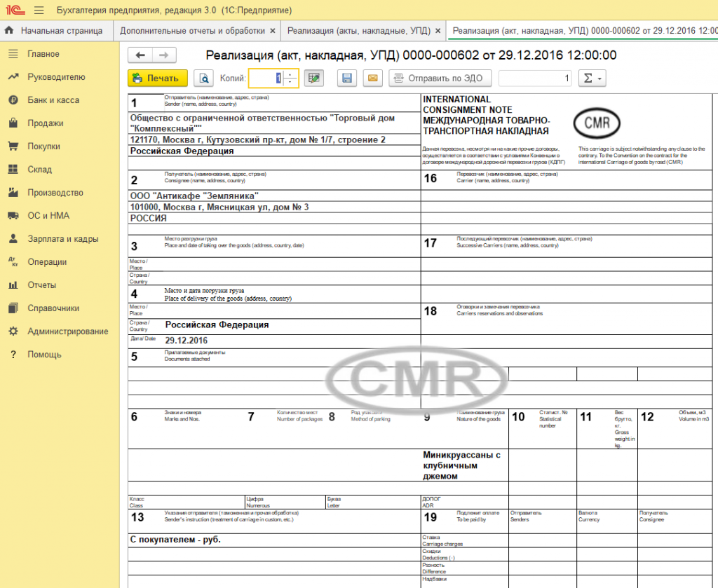The width and height of the screenshot is (718, 588).
Task: Select cell "С покупателем - руб."
Action: (x=274, y=540)
